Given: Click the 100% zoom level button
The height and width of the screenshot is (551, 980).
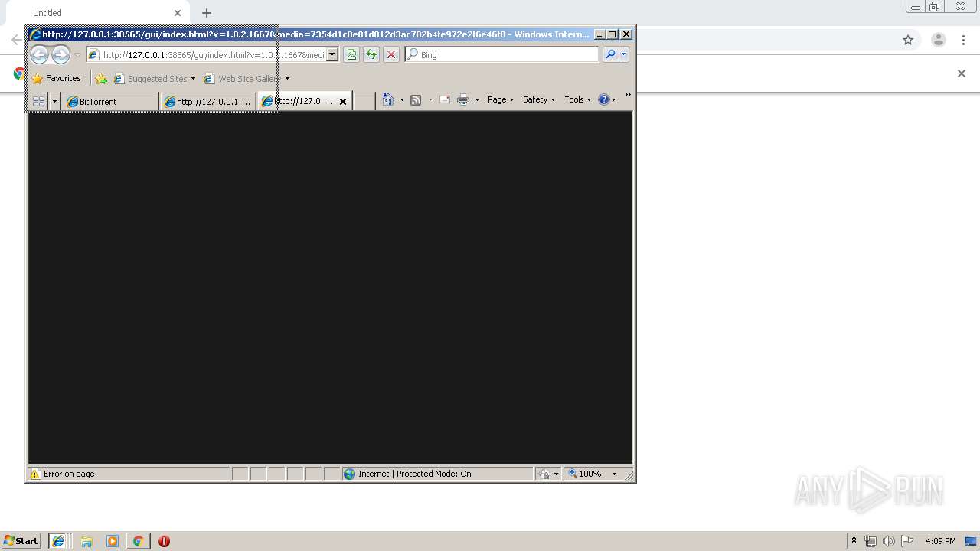Looking at the screenshot, I should click(x=586, y=474).
